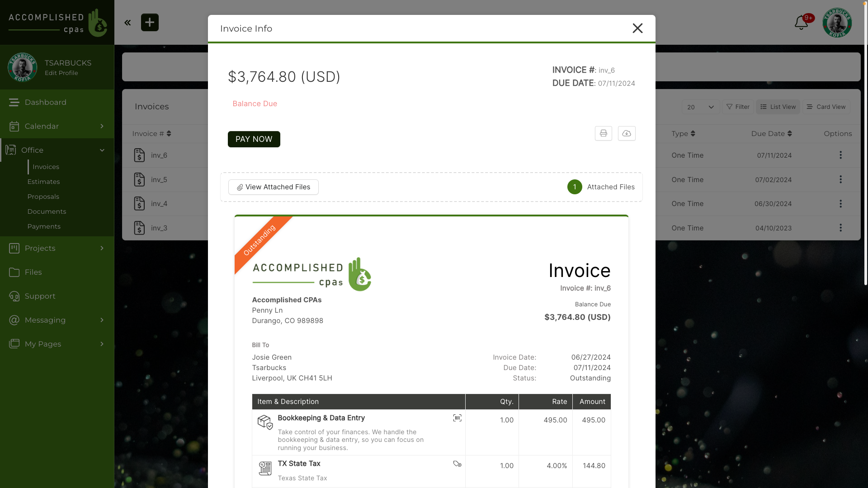Viewport: 868px width, 488px height.
Task: Open the notifications bell
Action: click(801, 22)
